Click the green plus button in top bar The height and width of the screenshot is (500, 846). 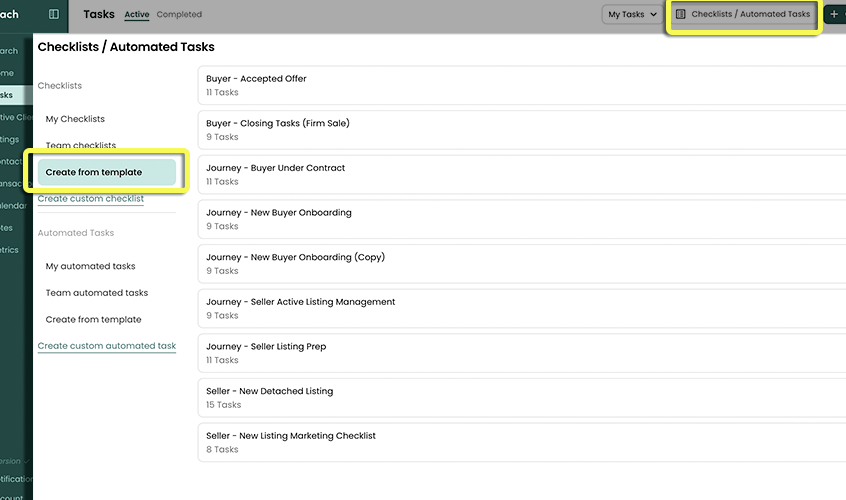pos(835,15)
